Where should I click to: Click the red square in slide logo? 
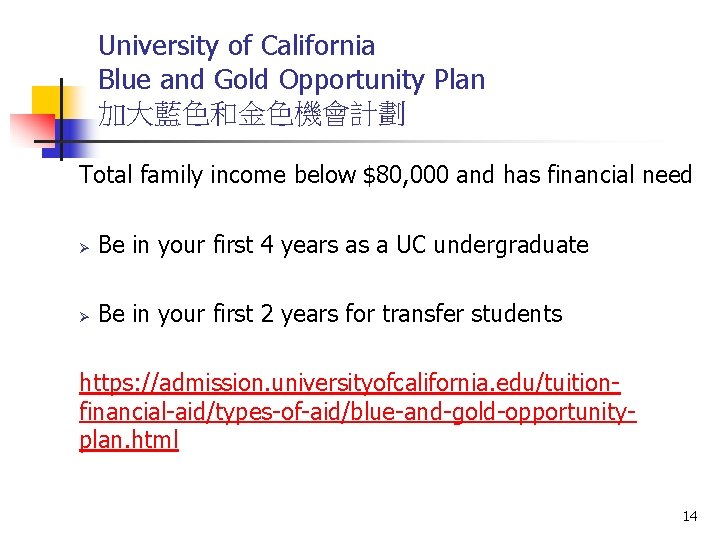pos(34,129)
